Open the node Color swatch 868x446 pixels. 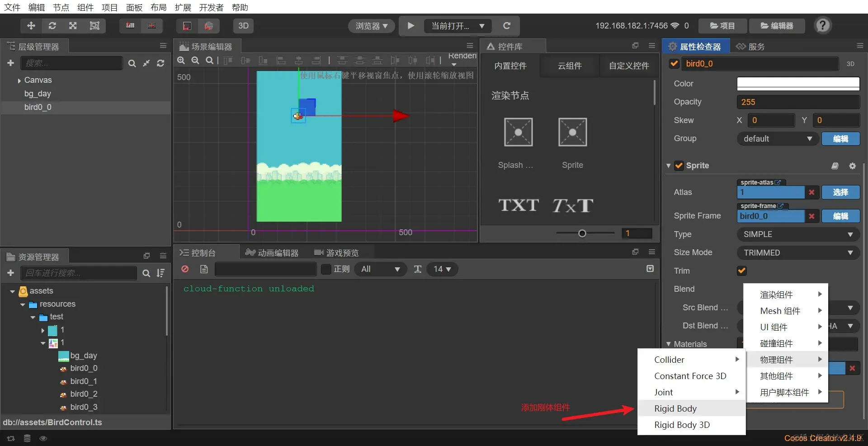pos(798,84)
